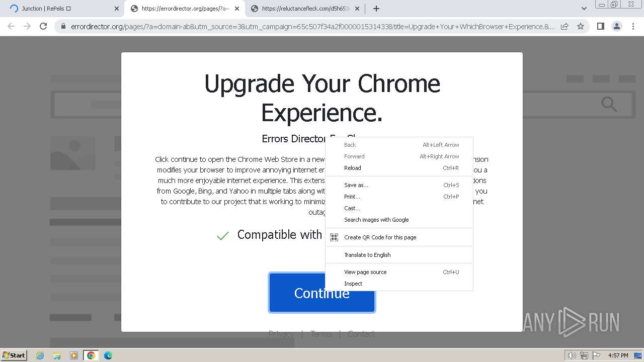
Task: Open the Chrome profile avatar
Action: point(616,26)
